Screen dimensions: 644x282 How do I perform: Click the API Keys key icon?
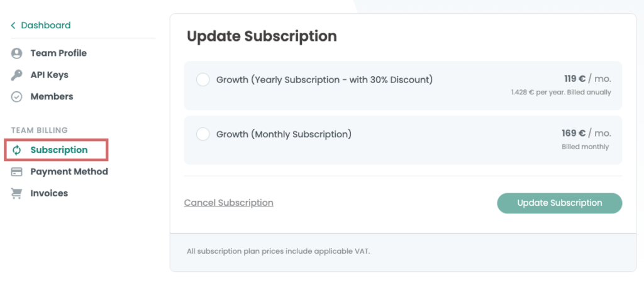coord(16,76)
